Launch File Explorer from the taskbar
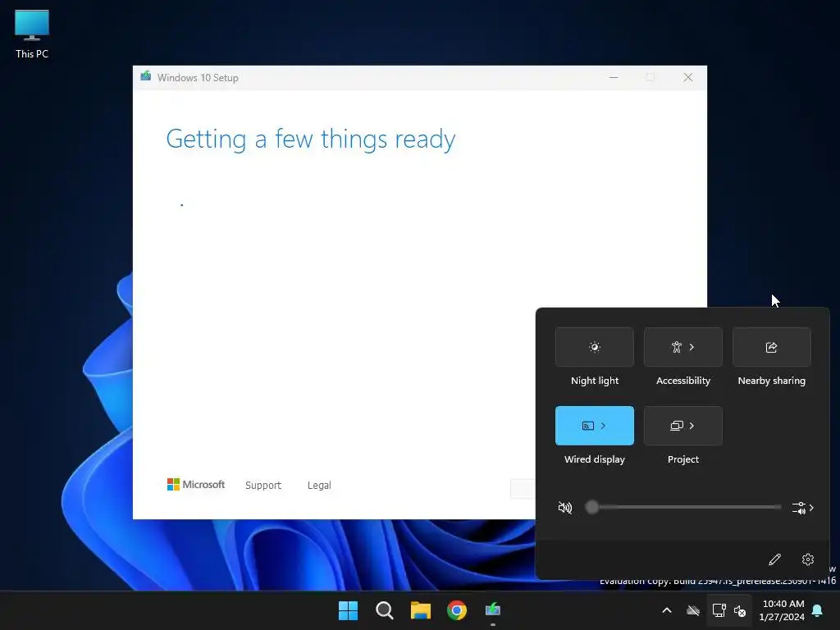 tap(421, 610)
